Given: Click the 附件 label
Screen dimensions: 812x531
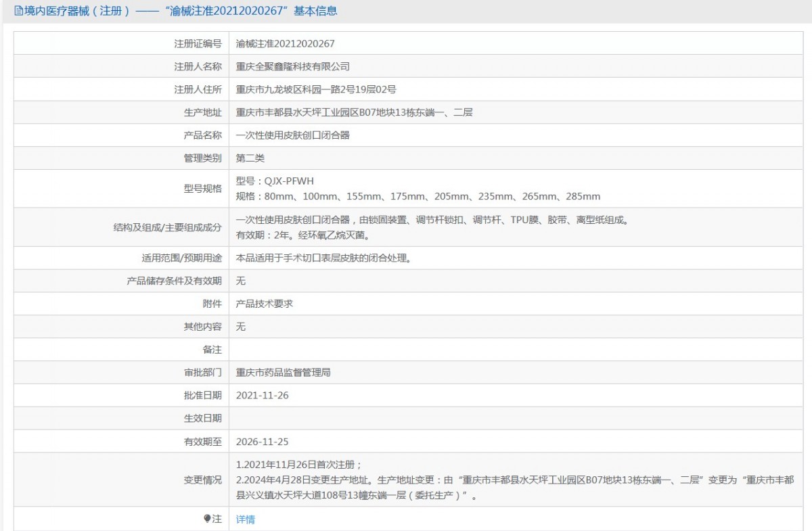Looking at the screenshot, I should [212, 304].
